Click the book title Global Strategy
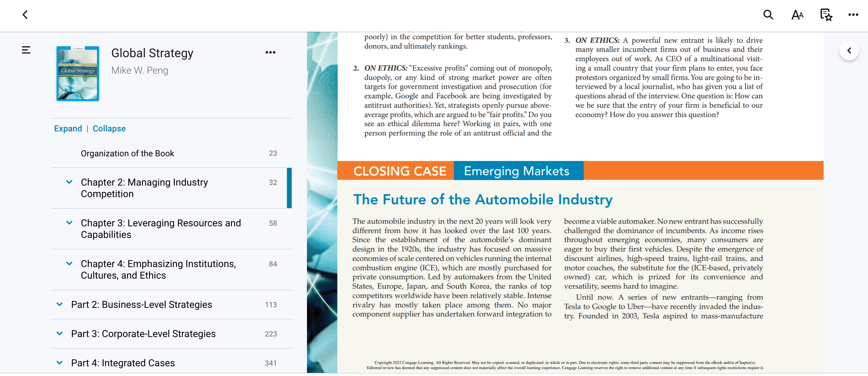 point(152,53)
